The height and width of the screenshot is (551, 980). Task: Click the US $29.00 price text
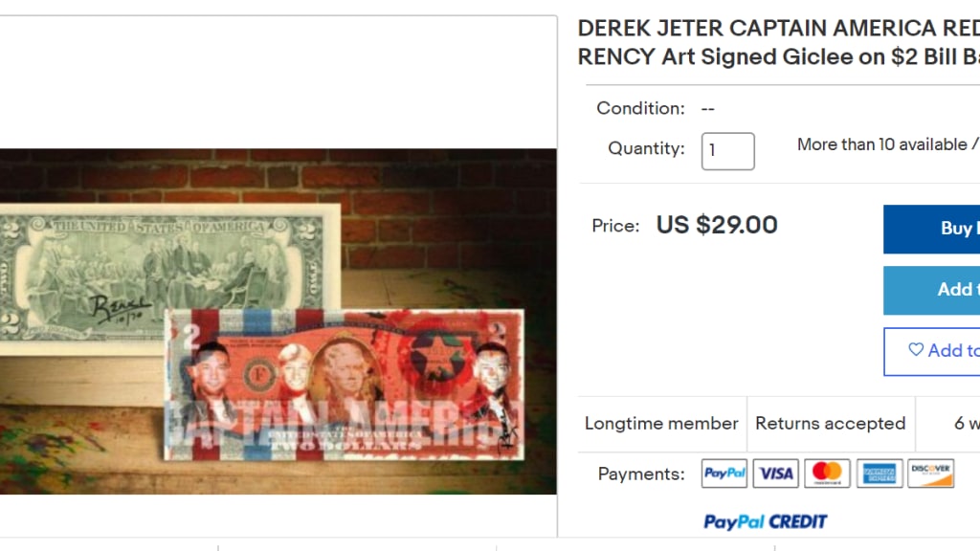(x=717, y=225)
